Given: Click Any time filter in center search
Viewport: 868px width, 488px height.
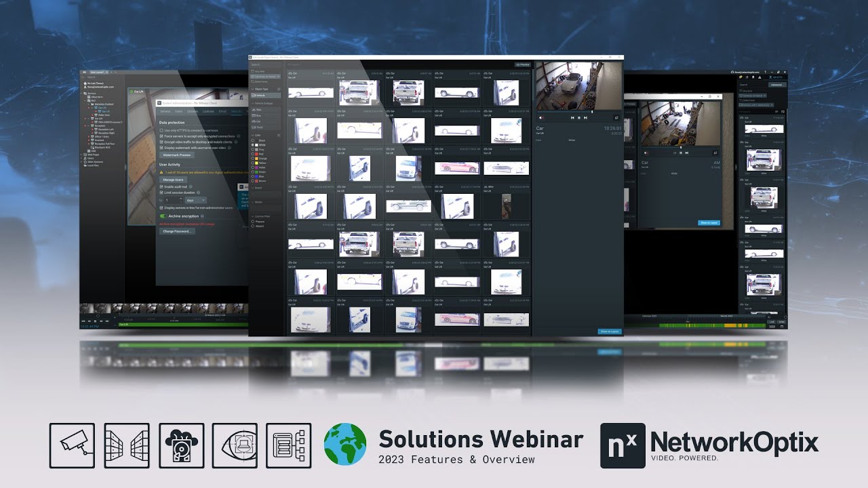Looking at the screenshot, I should click(258, 71).
